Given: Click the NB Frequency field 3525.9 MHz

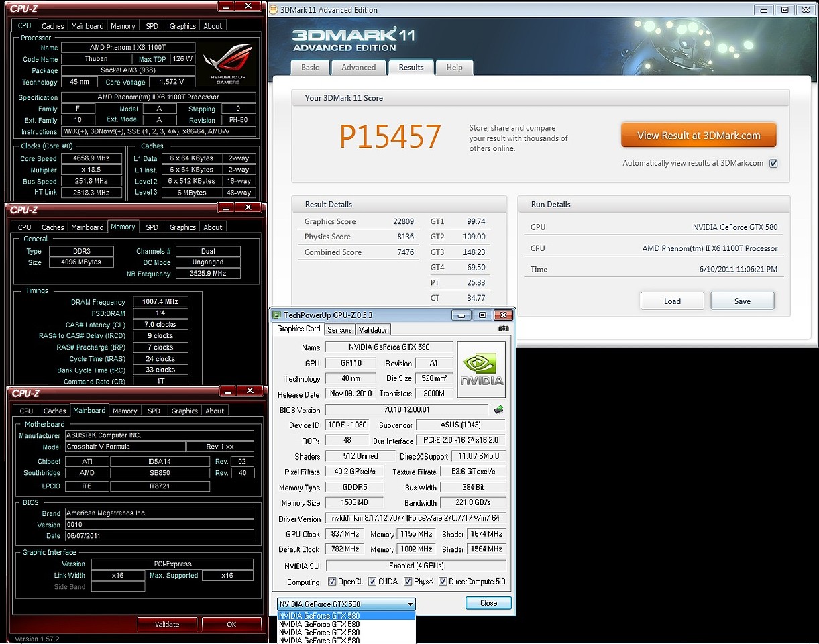Looking at the screenshot, I should [208, 274].
